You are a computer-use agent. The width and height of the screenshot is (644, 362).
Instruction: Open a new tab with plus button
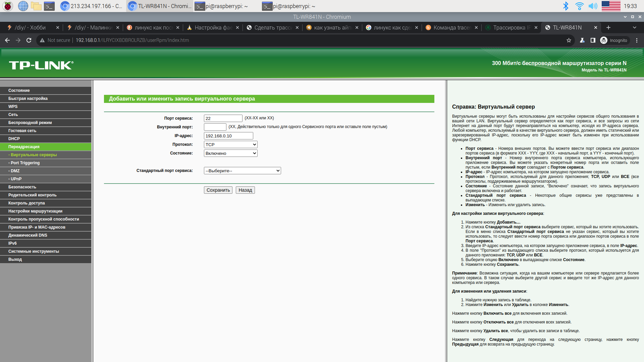point(608,27)
